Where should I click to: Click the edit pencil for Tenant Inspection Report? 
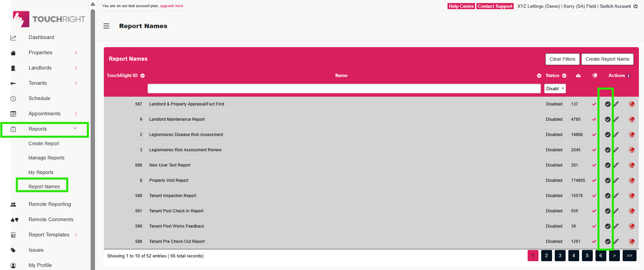tap(616, 196)
